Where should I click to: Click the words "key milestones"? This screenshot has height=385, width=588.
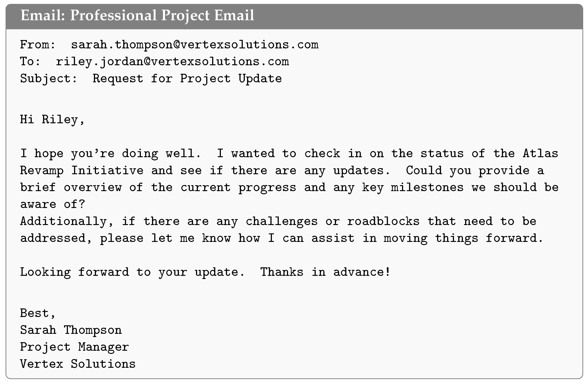413,188
